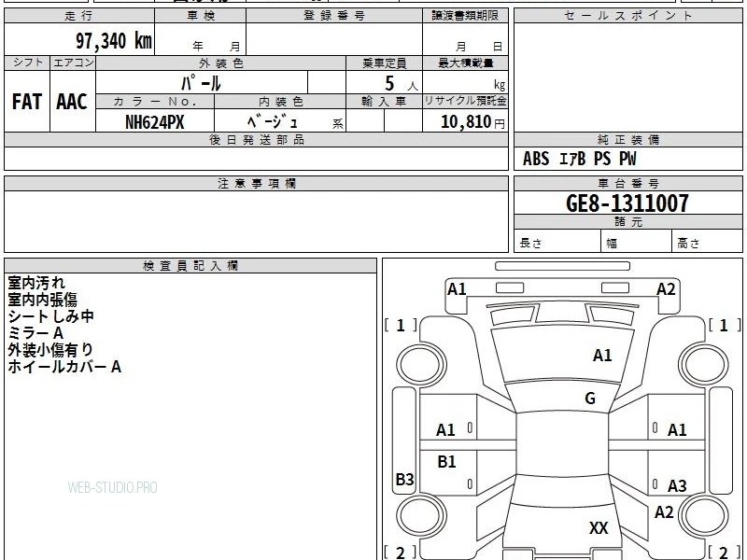Viewport: 747px width, 560px height.
Task: Click A1 mark on the door above B1
Action: point(445,430)
